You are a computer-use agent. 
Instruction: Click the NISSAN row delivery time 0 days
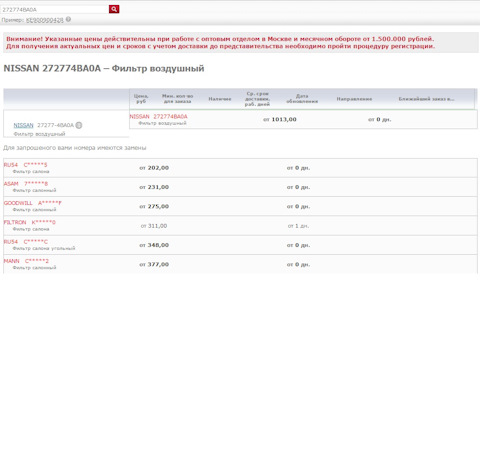pos(380,119)
